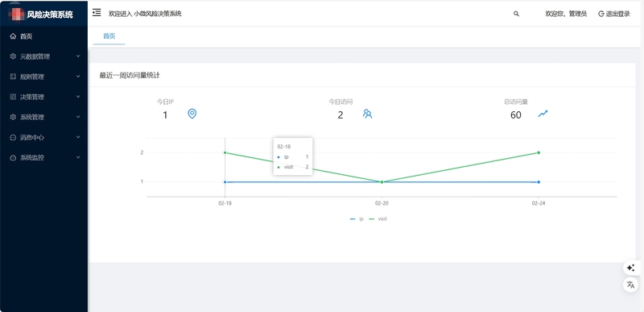Image resolution: width=644 pixels, height=312 pixels.
Task: Expand the 决策管理 sidebar menu
Action: coord(43,97)
